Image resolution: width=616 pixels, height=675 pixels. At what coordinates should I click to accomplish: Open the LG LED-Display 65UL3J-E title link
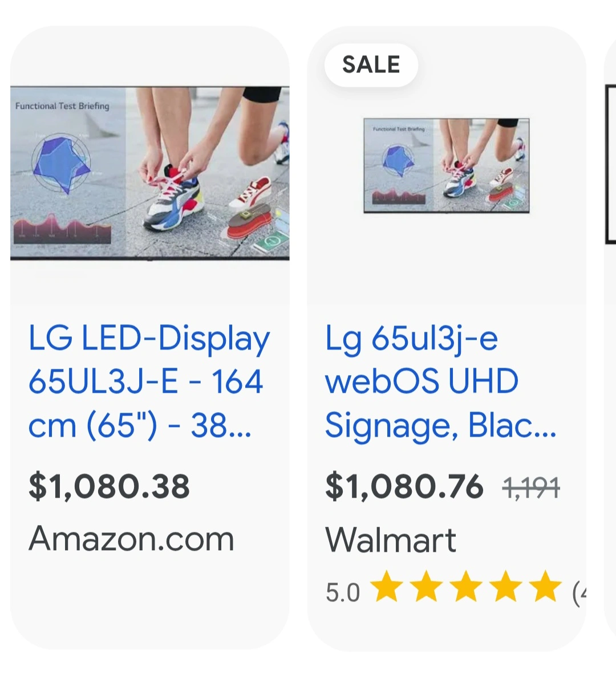tap(148, 382)
